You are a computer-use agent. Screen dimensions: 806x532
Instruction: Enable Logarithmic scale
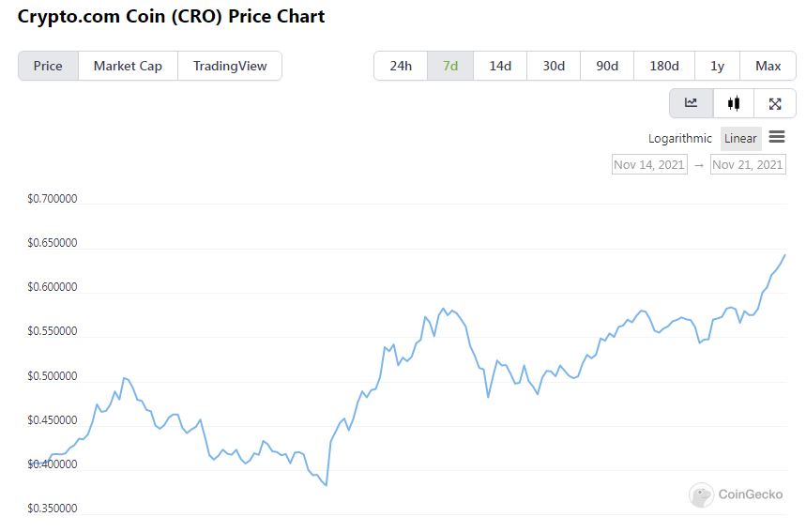[680, 138]
